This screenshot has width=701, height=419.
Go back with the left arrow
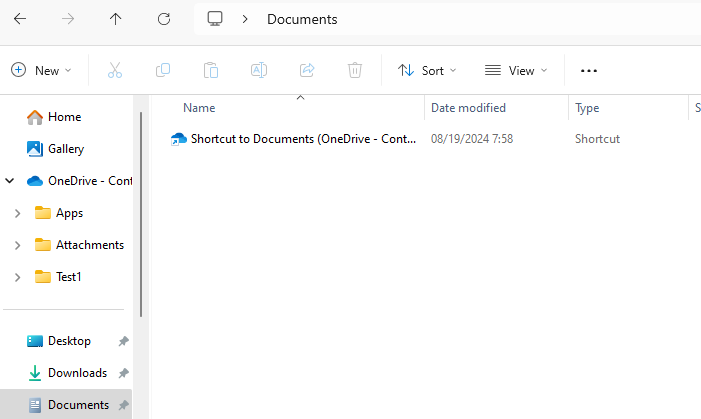coord(20,19)
